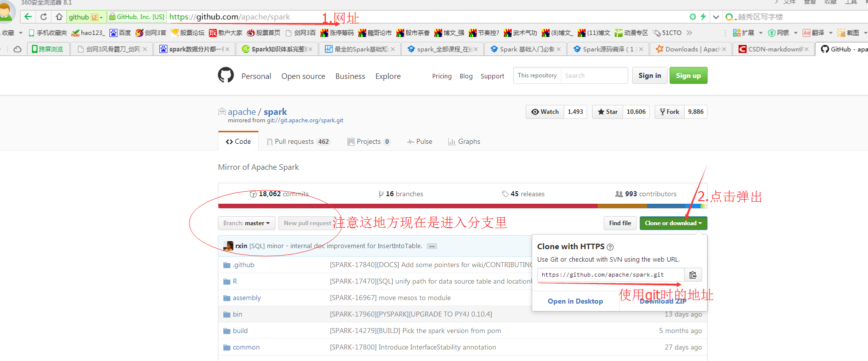This screenshot has height=361, width=868.
Task: Click the spark repository name link
Action: [275, 112]
